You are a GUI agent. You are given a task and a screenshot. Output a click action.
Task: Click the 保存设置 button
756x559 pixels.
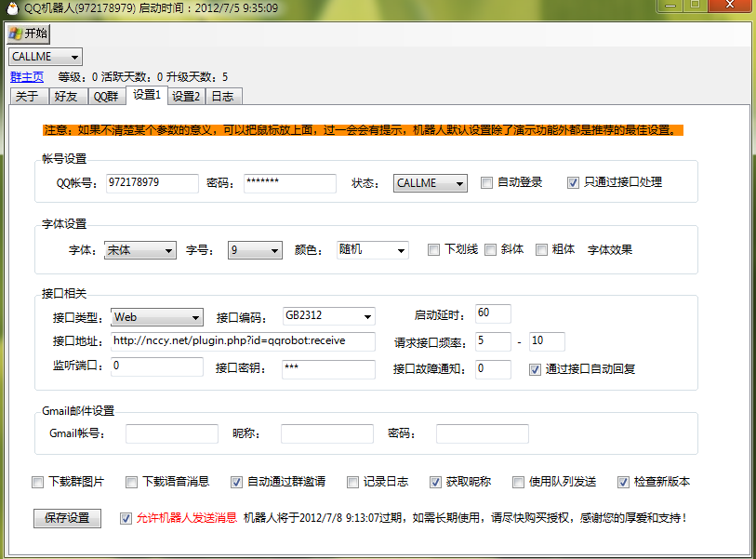click(x=68, y=518)
